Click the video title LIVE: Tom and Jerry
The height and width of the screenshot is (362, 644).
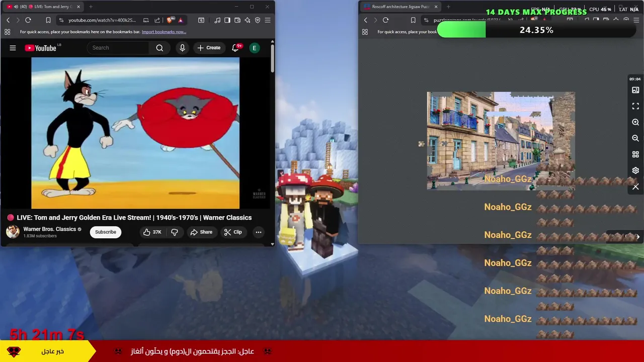coord(134,218)
